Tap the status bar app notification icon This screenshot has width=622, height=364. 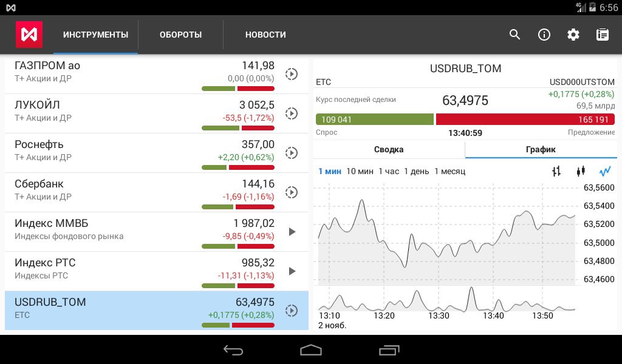(x=11, y=7)
